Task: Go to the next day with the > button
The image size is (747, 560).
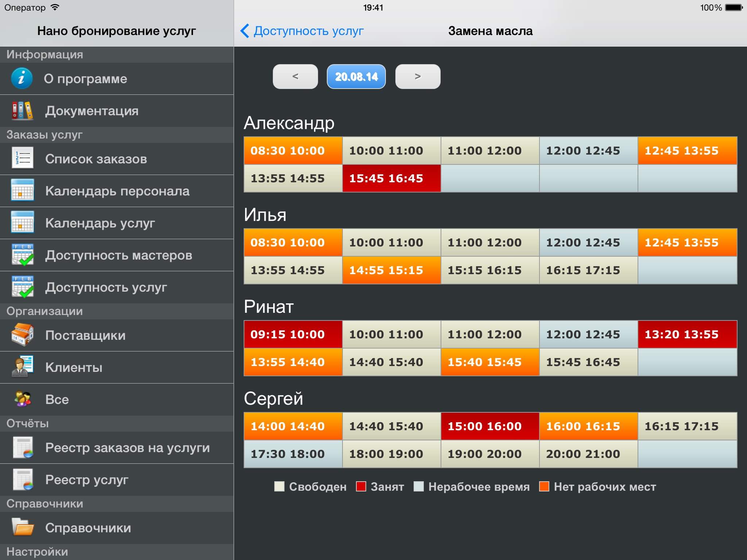Action: tap(418, 77)
